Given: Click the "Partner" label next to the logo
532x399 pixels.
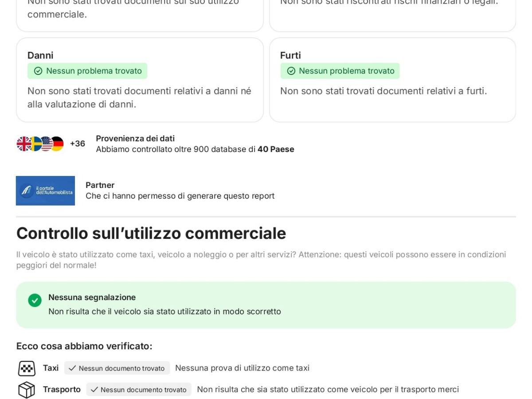Looking at the screenshot, I should (x=100, y=185).
